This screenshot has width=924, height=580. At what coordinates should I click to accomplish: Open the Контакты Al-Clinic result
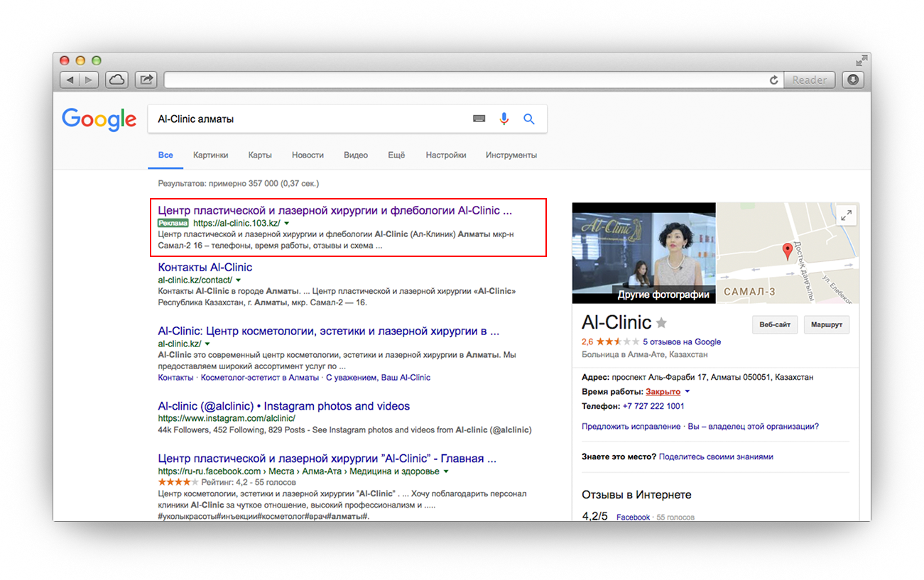[x=205, y=268]
